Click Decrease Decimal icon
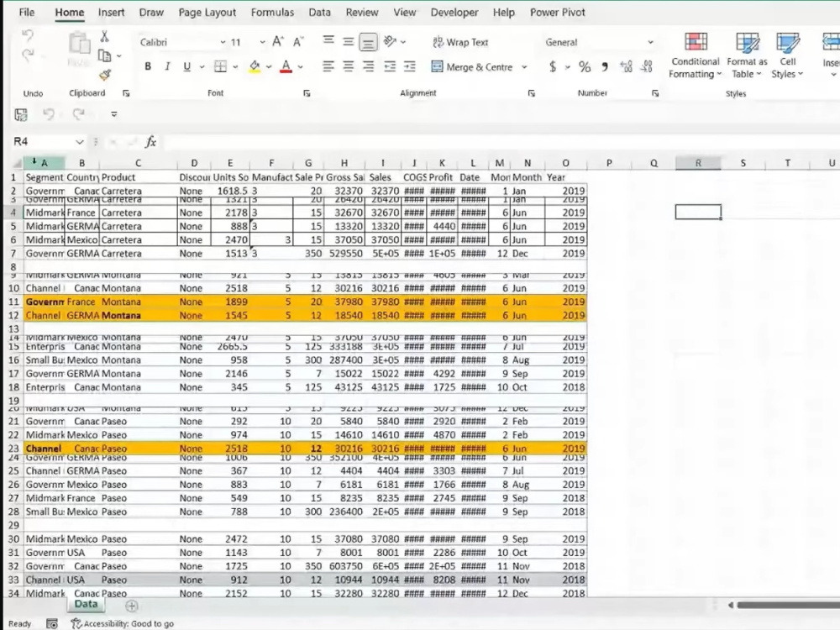Image resolution: width=840 pixels, height=630 pixels. (647, 66)
